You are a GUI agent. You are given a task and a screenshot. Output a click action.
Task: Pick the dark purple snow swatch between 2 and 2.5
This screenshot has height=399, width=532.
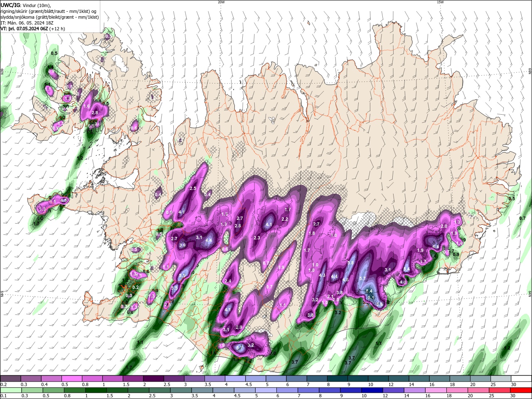[153, 378]
